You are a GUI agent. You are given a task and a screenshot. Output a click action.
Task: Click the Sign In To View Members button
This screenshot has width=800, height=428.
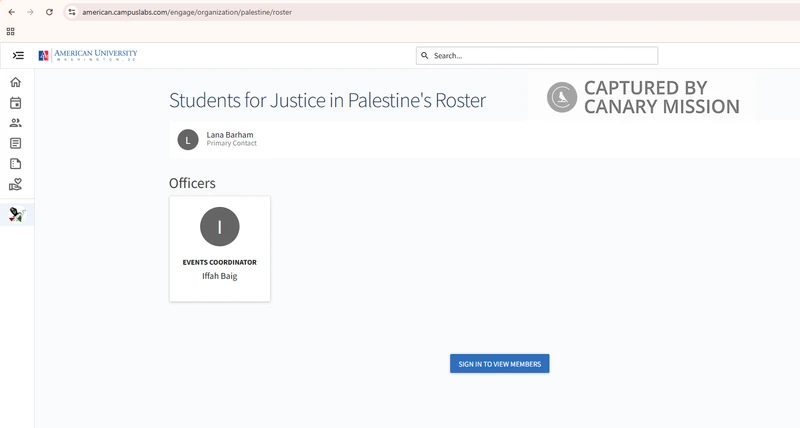click(x=499, y=364)
